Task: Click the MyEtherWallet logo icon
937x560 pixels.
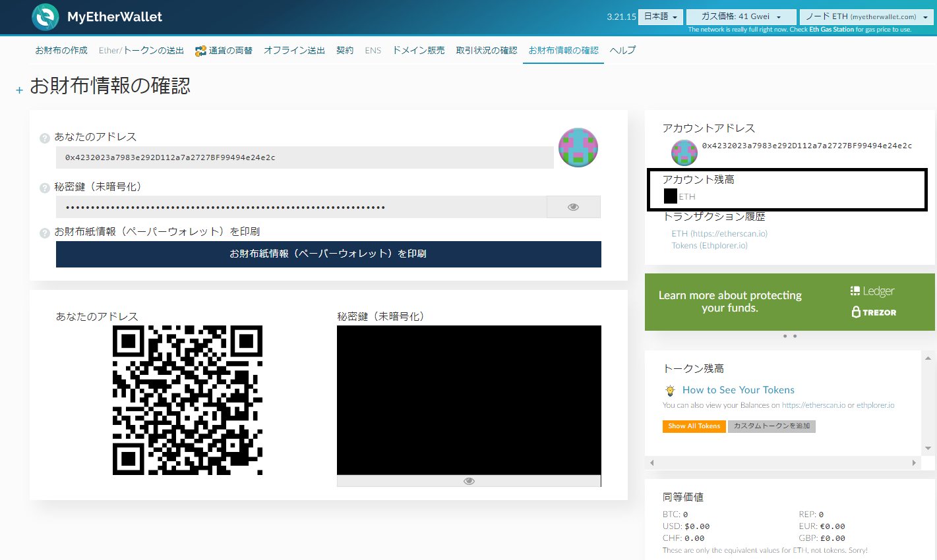Action: pyautogui.click(x=45, y=17)
